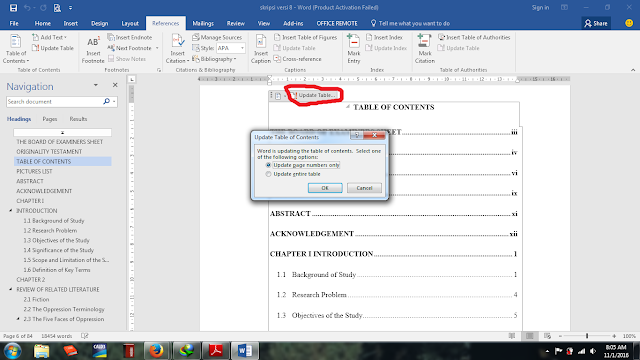This screenshot has width=640, height=360.
Task: Expand the Next Footnote dropdown arrow
Action: point(157,48)
